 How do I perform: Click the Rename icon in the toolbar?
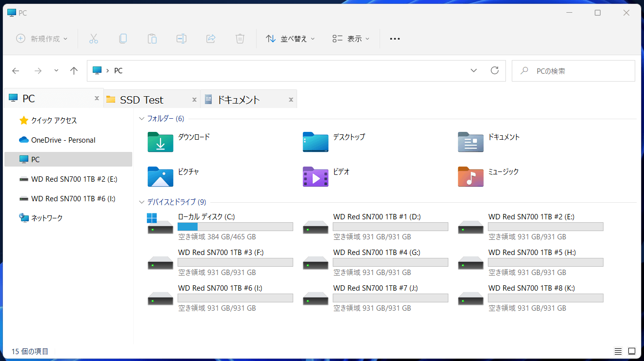(181, 39)
